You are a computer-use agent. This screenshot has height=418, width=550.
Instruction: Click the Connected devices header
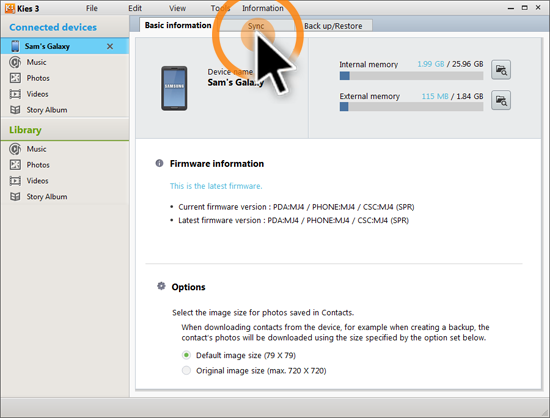click(x=53, y=27)
